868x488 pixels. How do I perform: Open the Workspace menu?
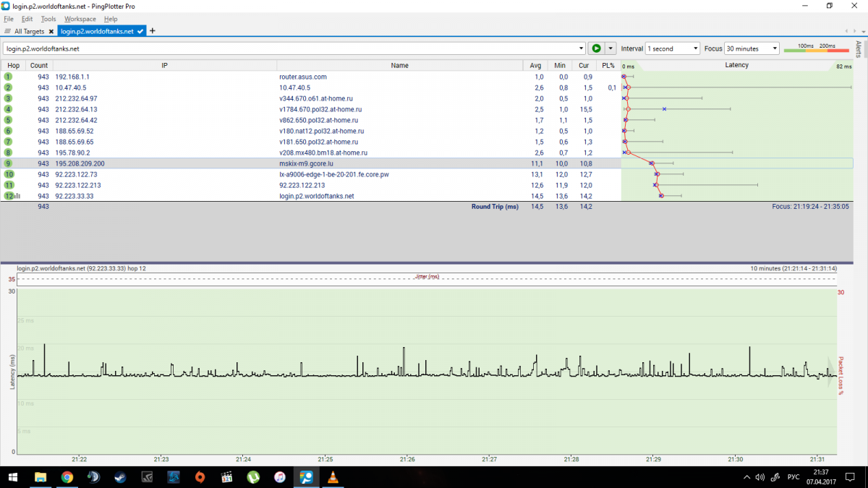click(80, 19)
